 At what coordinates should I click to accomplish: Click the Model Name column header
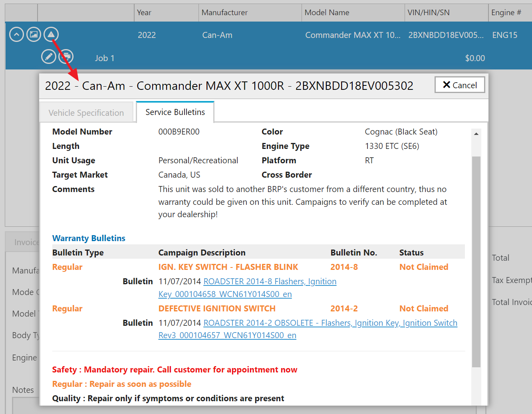click(x=353, y=12)
